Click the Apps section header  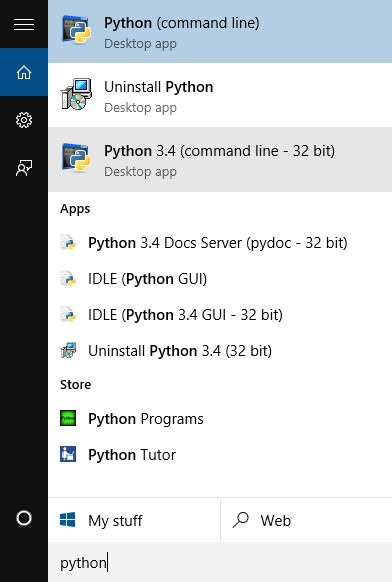75,209
